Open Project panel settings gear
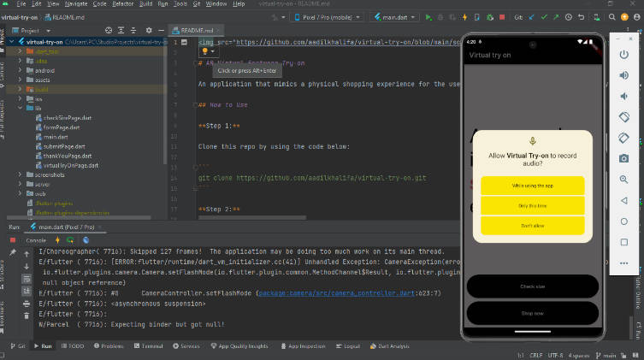 click(149, 31)
